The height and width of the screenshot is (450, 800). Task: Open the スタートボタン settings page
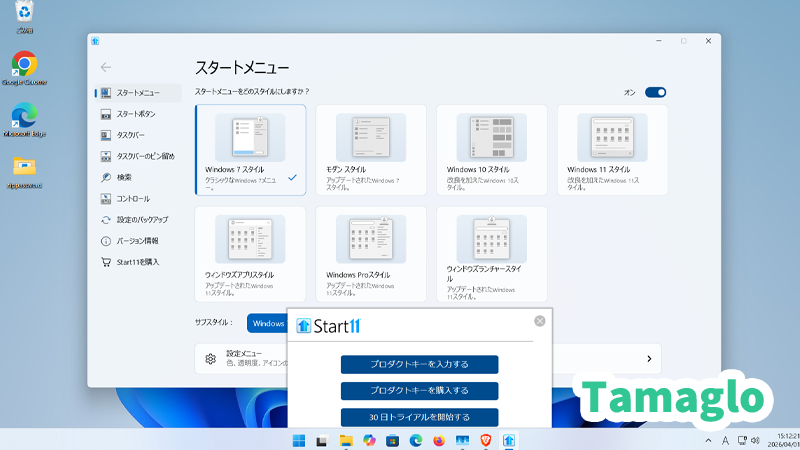click(136, 114)
